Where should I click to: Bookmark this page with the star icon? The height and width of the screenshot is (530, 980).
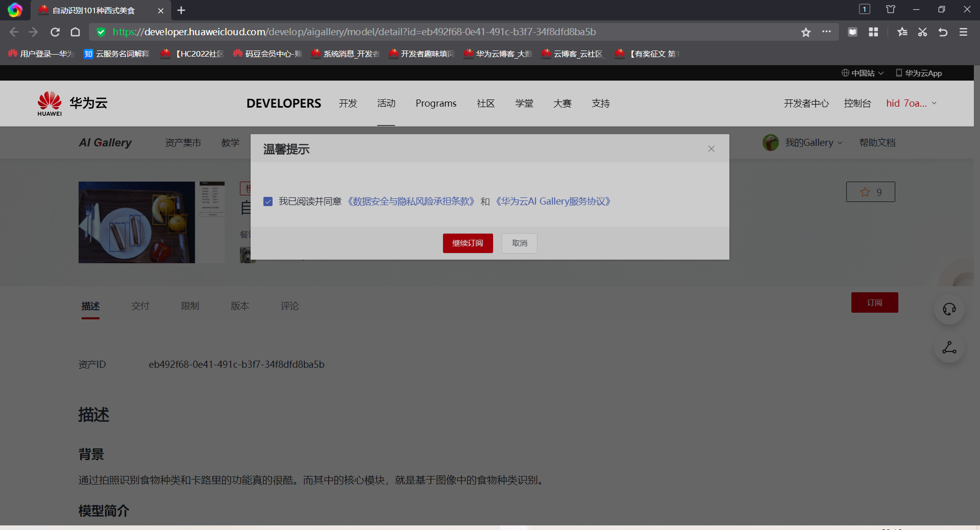tap(806, 32)
